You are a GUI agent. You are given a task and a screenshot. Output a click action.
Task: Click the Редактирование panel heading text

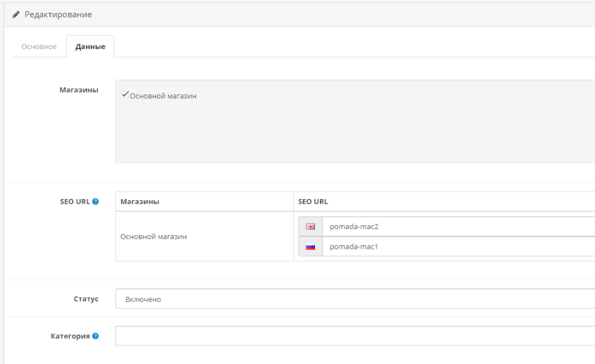58,14
